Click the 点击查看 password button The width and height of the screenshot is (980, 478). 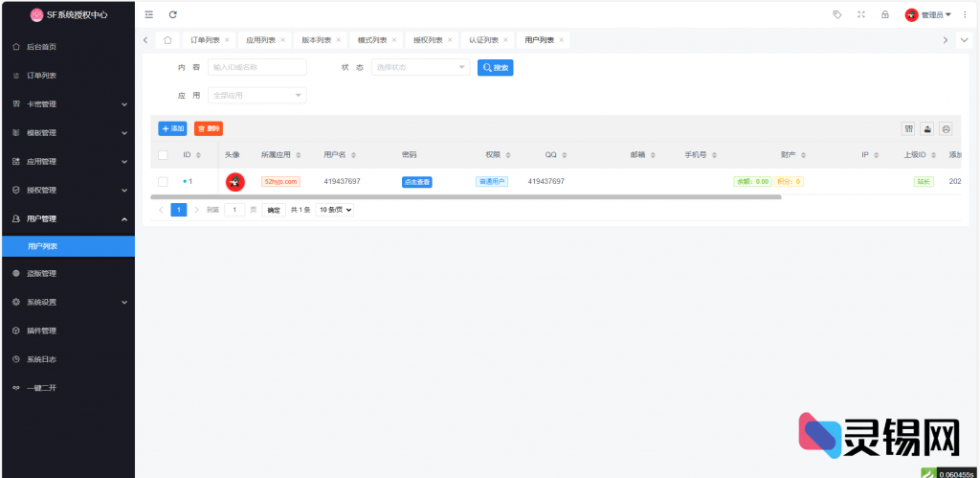click(416, 181)
